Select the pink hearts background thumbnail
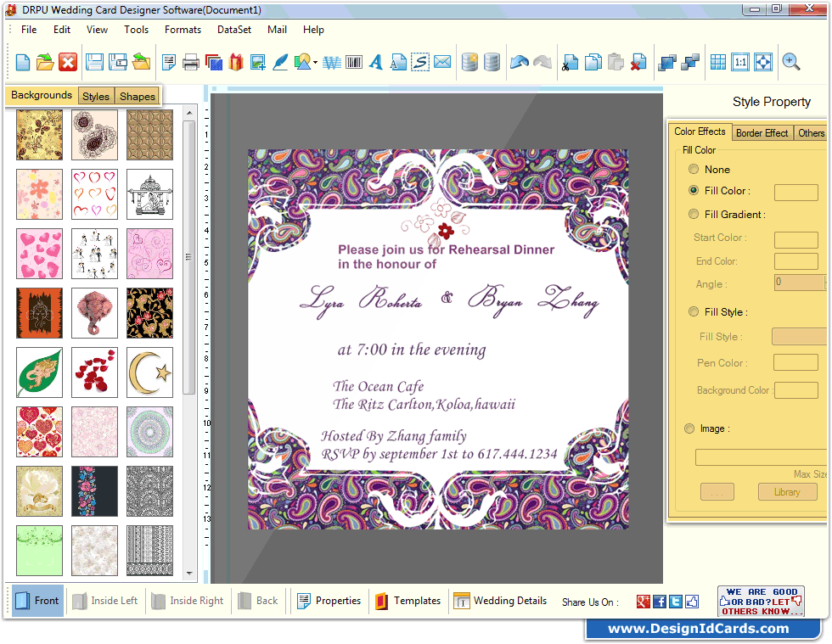The height and width of the screenshot is (644, 832). [39, 254]
